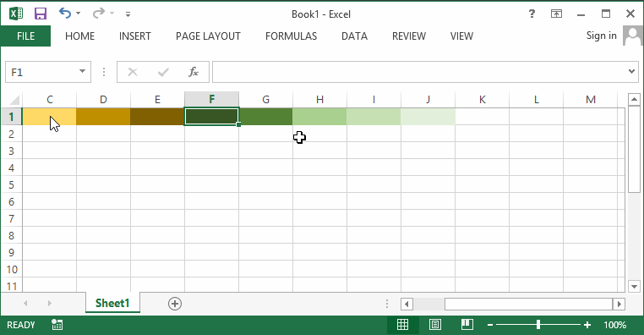This screenshot has height=335, width=644.
Task: Zoom out with the minus button
Action: (x=489, y=325)
